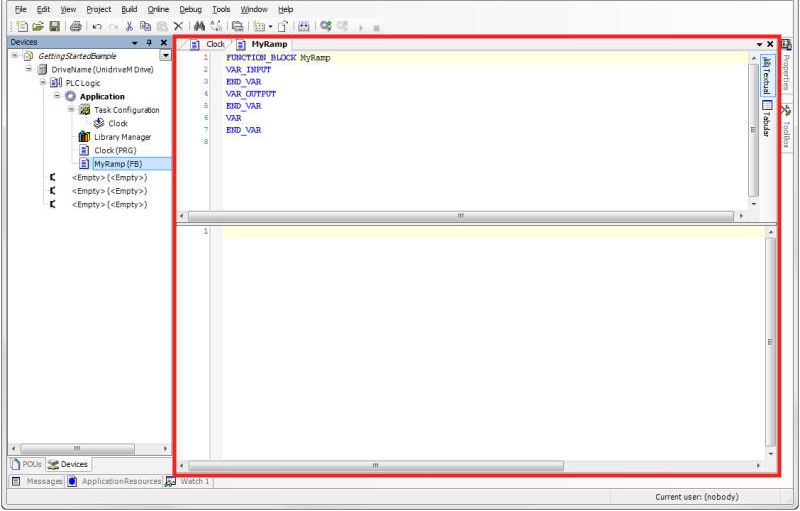Open the Debug menu
The height and width of the screenshot is (511, 800).
point(190,9)
